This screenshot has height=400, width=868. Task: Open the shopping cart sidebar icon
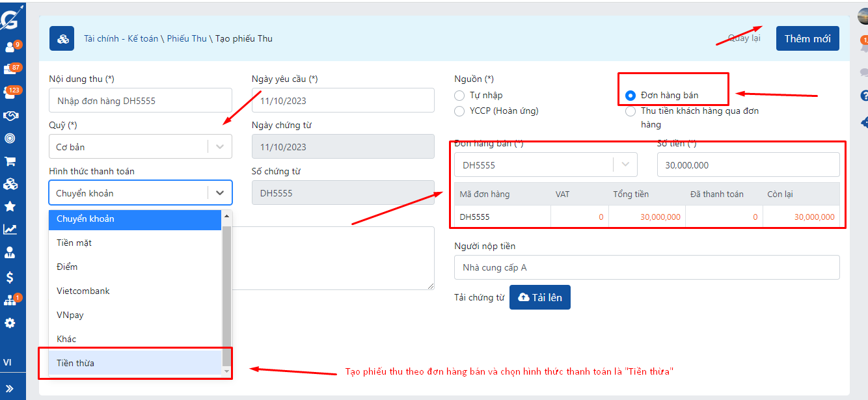[x=10, y=161]
